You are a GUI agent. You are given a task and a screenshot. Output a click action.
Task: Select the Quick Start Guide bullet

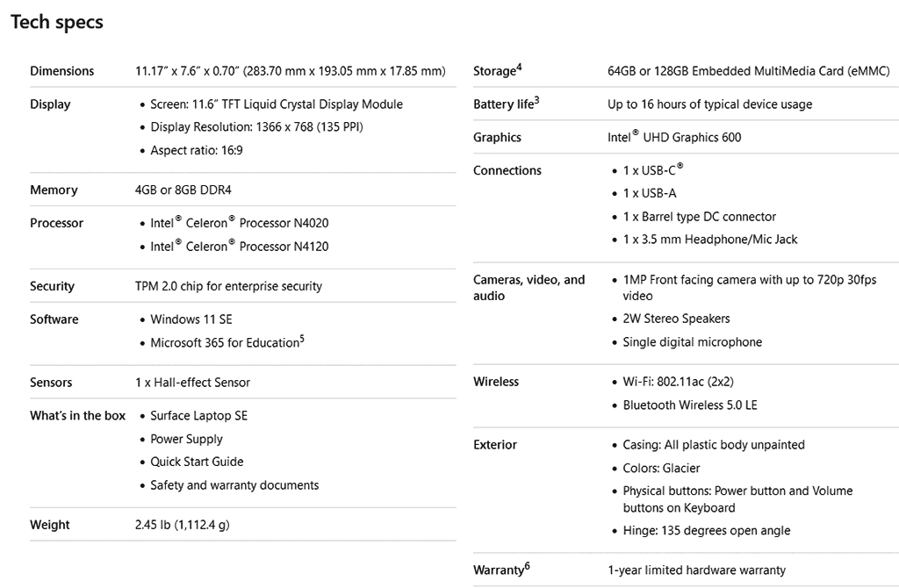coord(197,462)
